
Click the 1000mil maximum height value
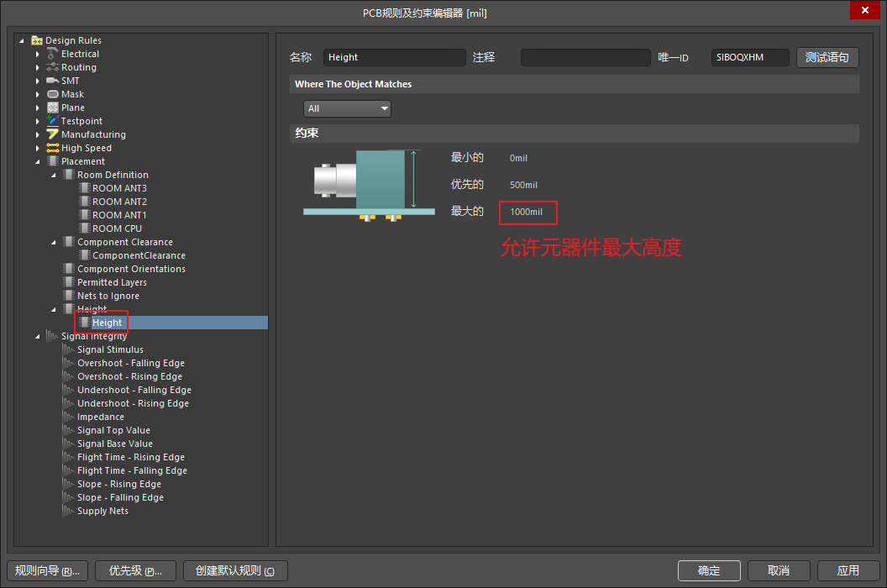point(526,213)
